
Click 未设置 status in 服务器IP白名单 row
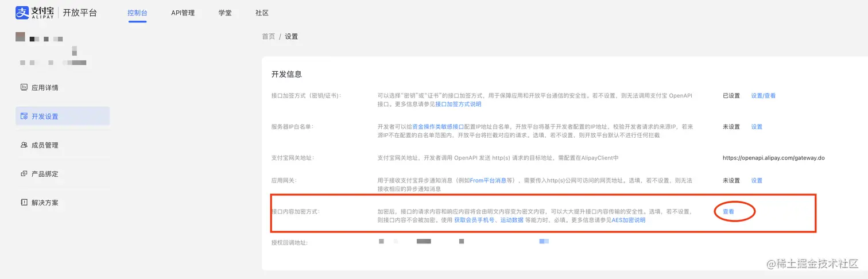(x=731, y=127)
